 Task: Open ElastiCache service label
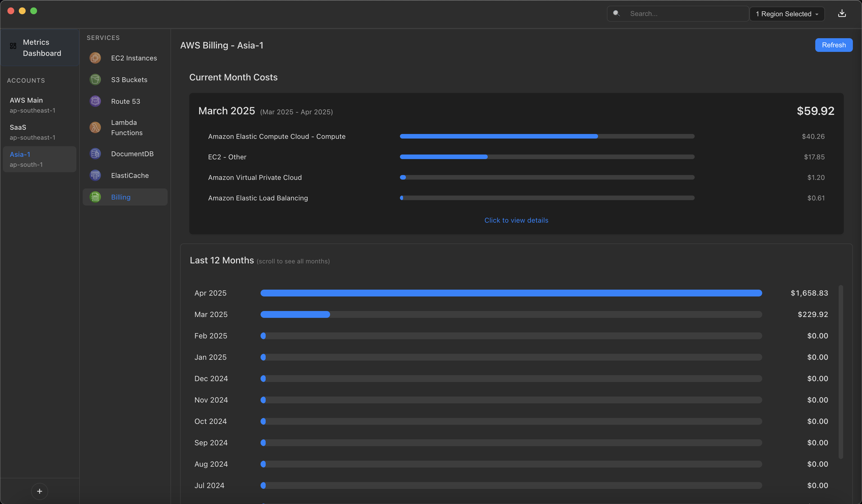(x=130, y=176)
